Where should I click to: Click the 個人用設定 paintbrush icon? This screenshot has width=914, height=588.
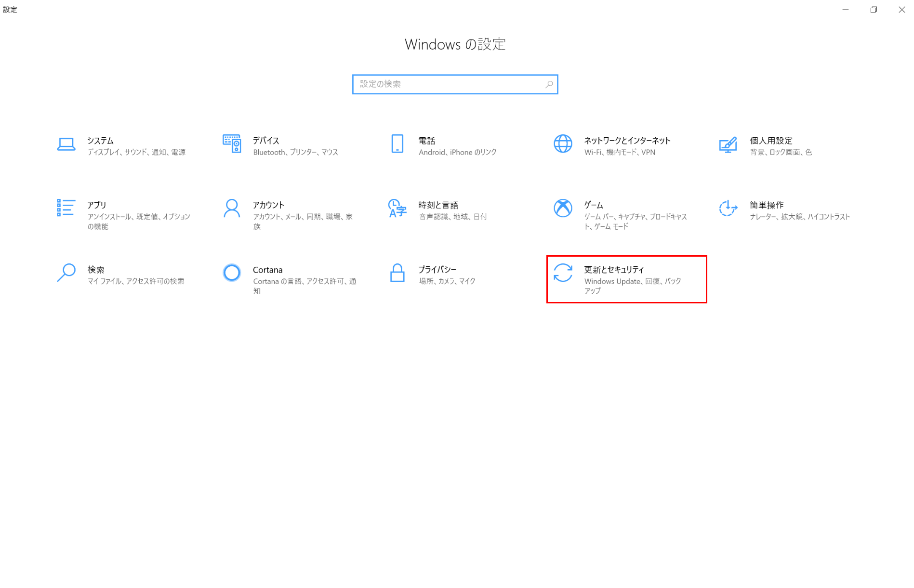[x=728, y=144]
